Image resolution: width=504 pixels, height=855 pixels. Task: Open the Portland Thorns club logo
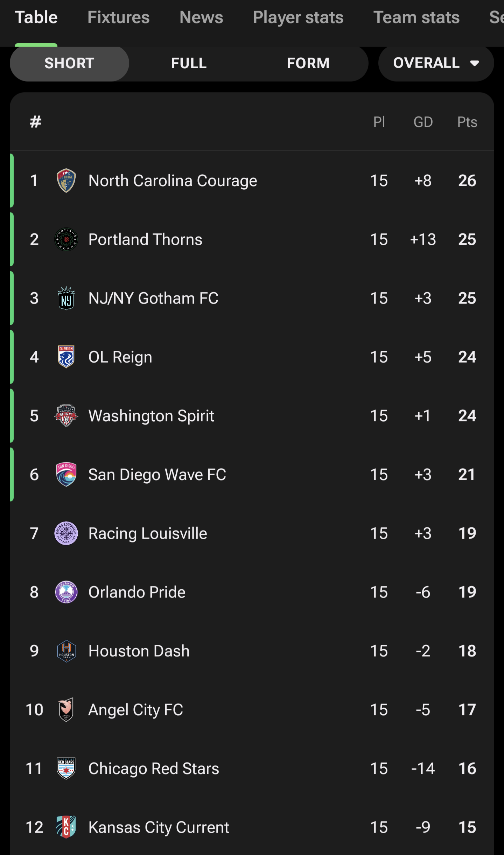(66, 239)
